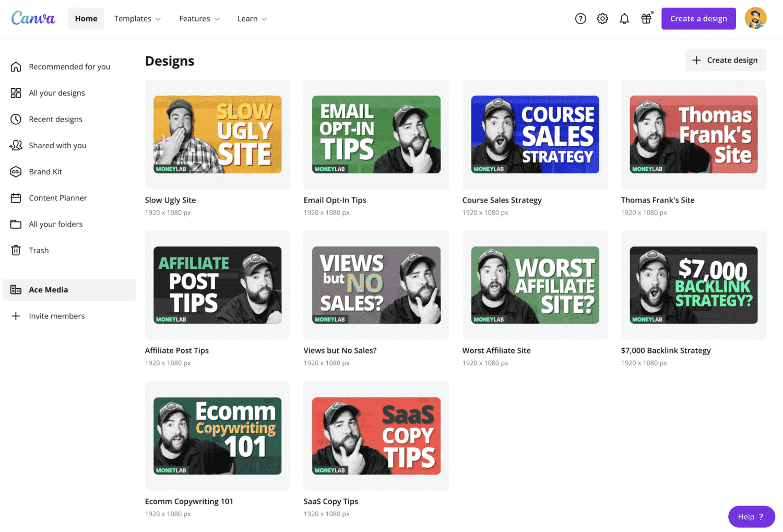Open the help question mark icon
The height and width of the screenshot is (532, 783).
pyautogui.click(x=580, y=19)
